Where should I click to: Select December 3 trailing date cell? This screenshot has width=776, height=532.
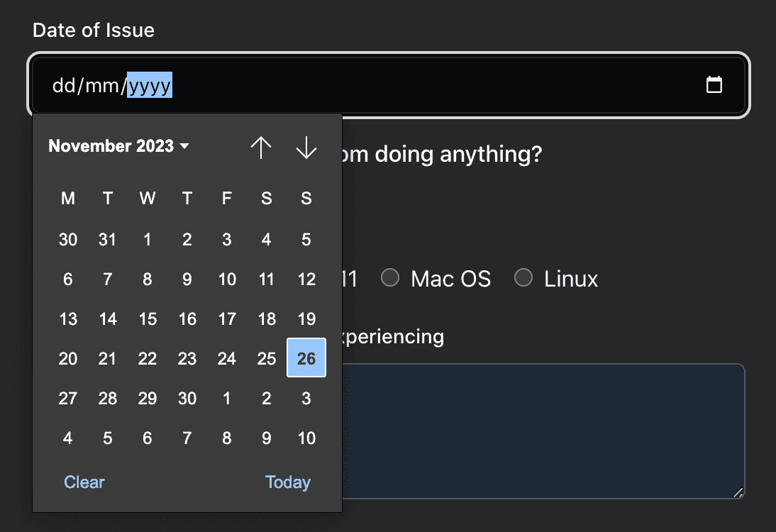(x=306, y=398)
